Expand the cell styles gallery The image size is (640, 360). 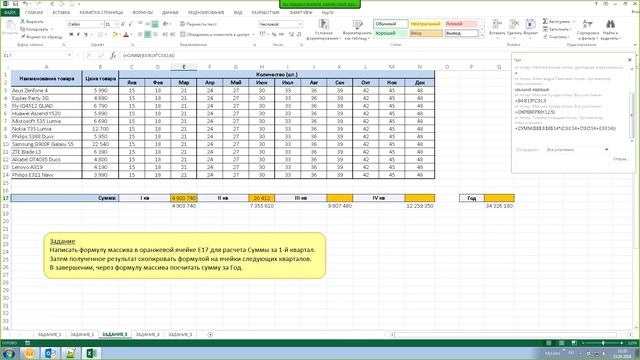pyautogui.click(x=482, y=36)
